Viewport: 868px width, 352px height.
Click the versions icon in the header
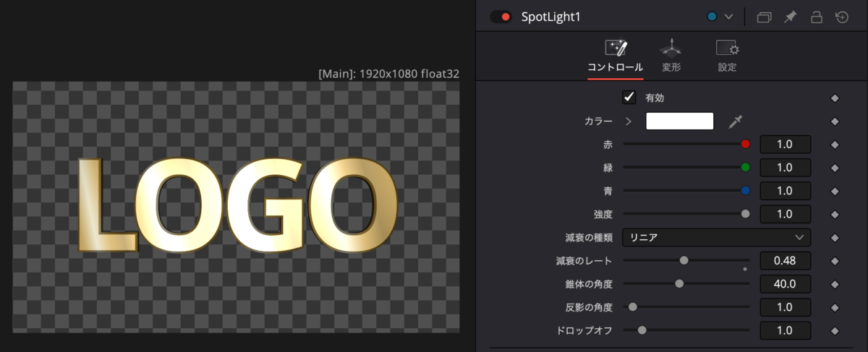765,17
